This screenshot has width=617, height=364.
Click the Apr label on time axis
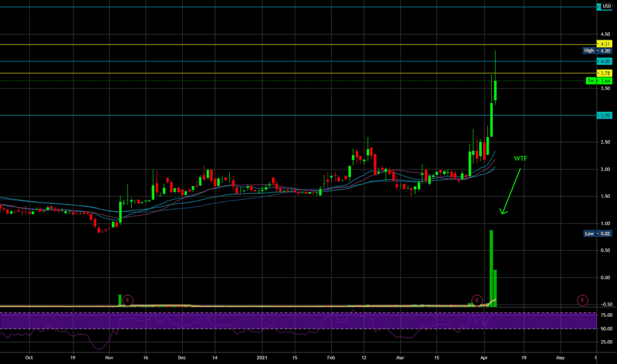click(484, 357)
